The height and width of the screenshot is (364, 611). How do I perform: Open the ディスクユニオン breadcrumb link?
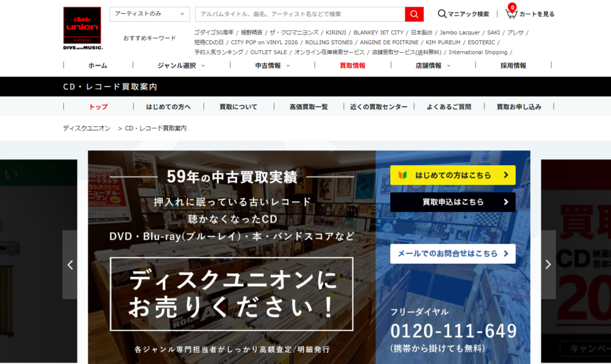pyautogui.click(x=87, y=128)
